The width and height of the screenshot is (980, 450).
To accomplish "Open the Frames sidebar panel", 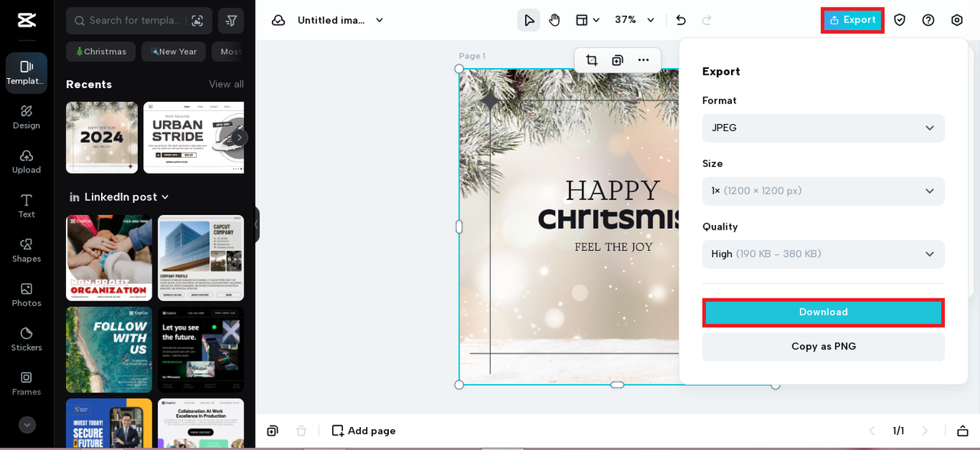I will point(27,383).
